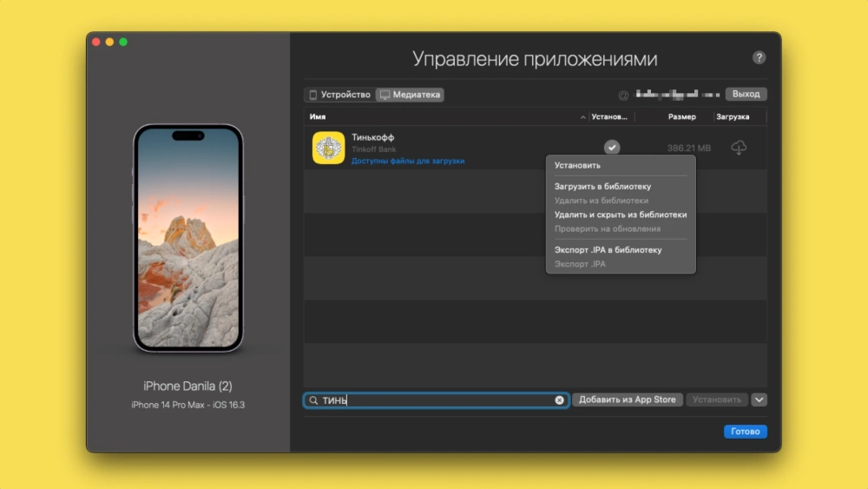Click the help question mark icon

[759, 58]
